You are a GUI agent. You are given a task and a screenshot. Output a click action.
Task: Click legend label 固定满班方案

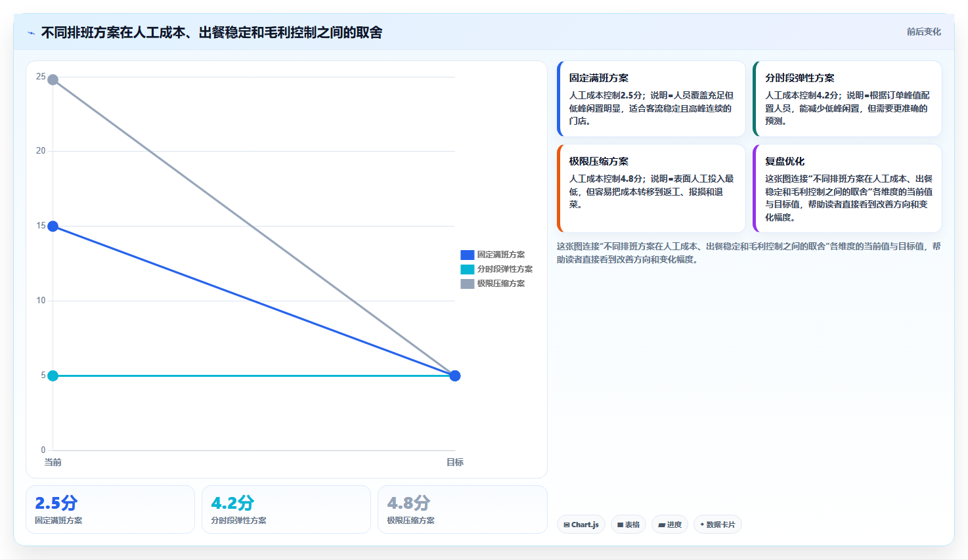pyautogui.click(x=500, y=255)
